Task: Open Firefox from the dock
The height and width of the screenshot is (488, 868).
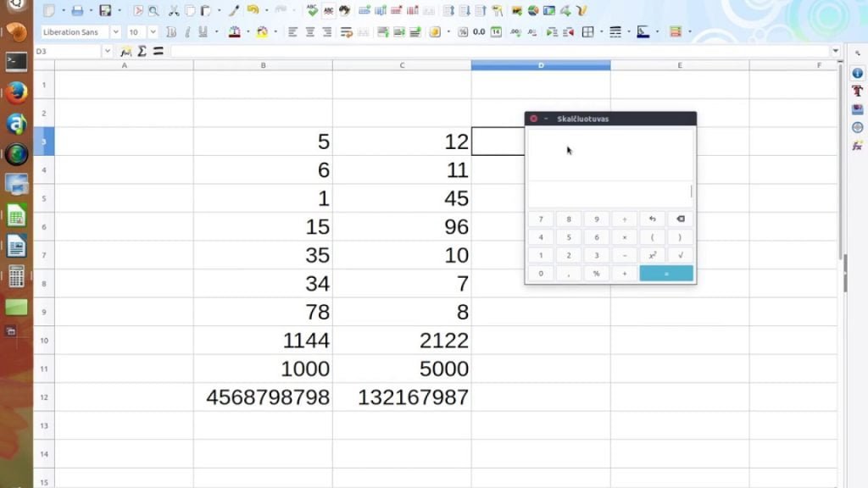Action: point(17,92)
